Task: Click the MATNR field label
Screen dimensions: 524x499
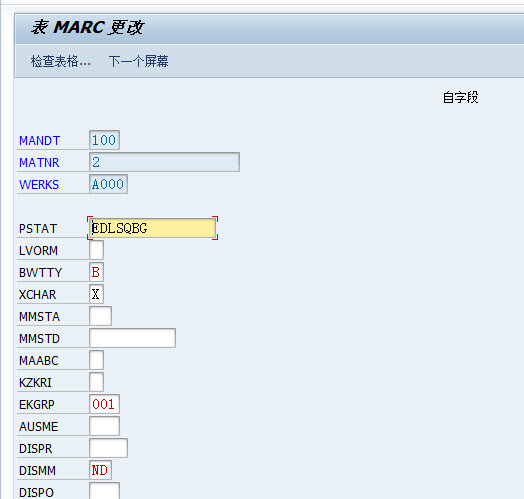Action: [x=39, y=163]
